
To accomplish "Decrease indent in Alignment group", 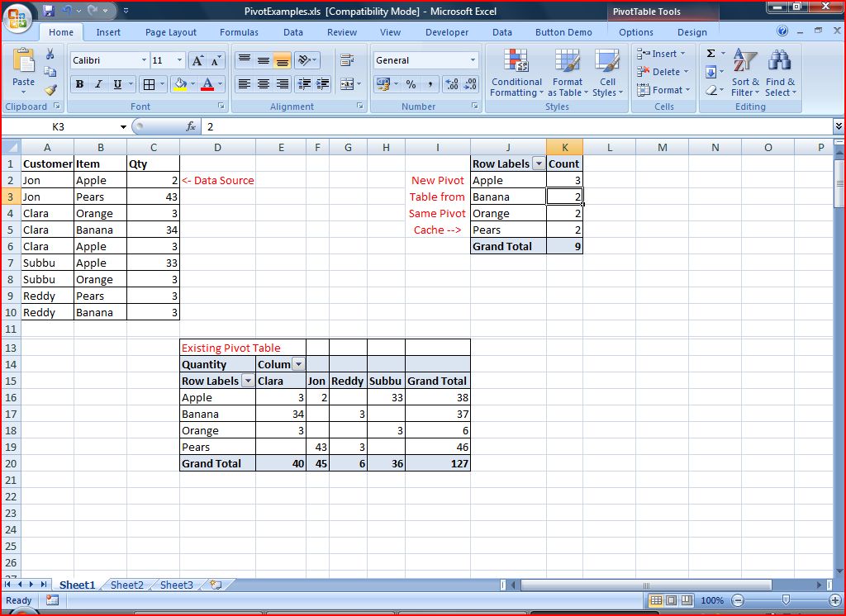I will [304, 84].
